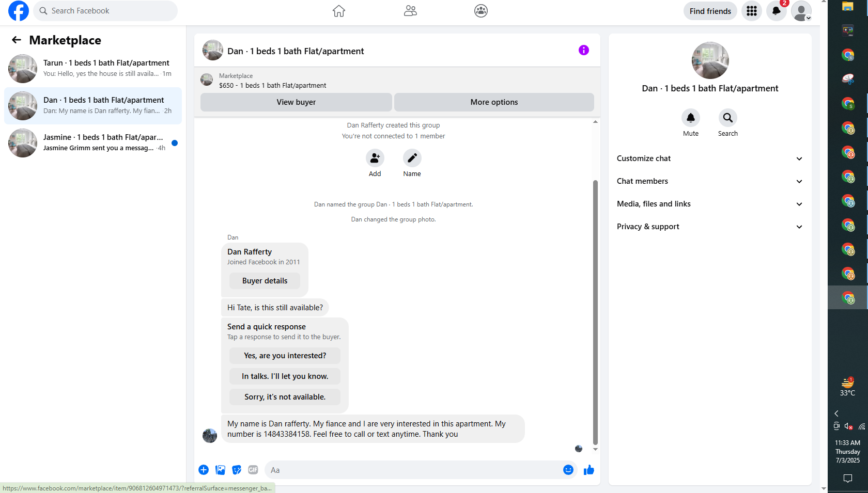Screen dimensions: 868x493
Task: Click the chat scrollbar up arrow
Action: (x=595, y=122)
